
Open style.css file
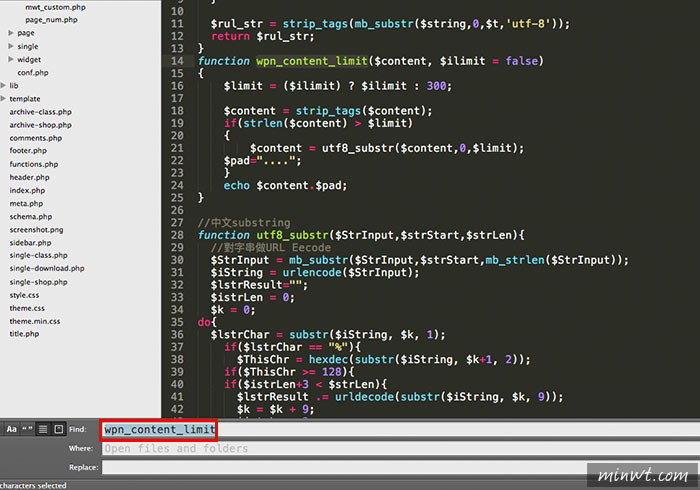click(x=25, y=295)
